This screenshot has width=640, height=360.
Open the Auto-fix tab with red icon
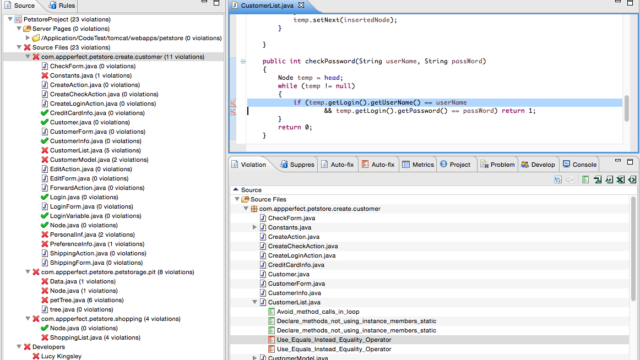[x=378, y=164]
